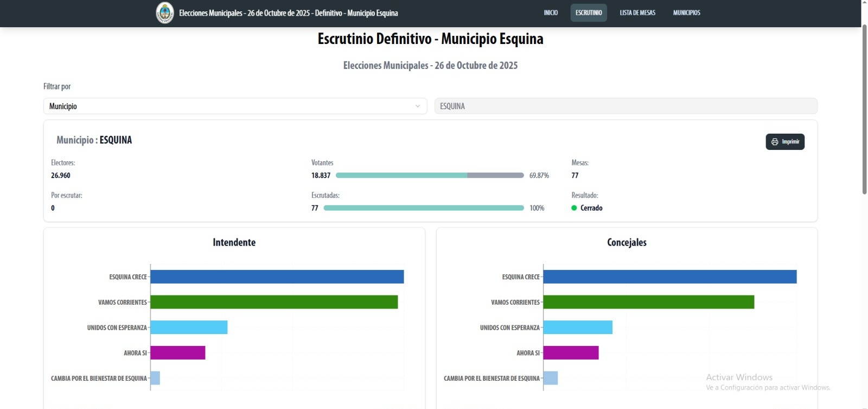868x409 pixels.
Task: Go to the INICIO menu item
Action: click(x=551, y=13)
